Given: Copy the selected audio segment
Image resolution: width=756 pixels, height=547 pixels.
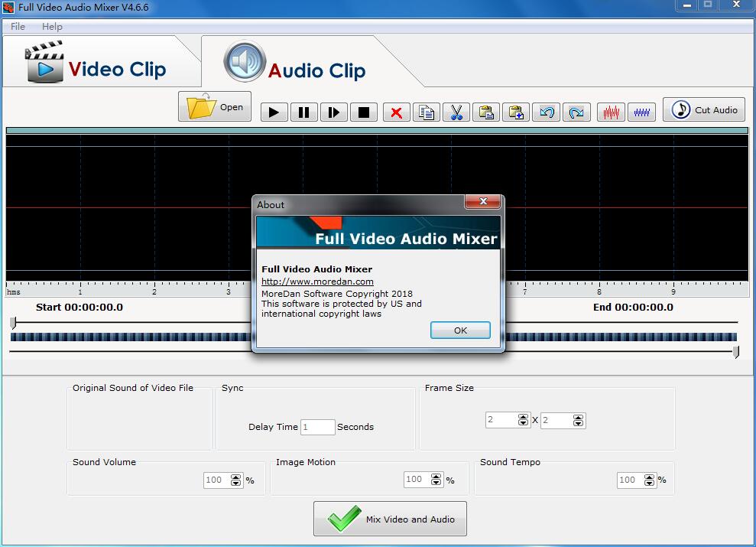Looking at the screenshot, I should click(x=427, y=112).
